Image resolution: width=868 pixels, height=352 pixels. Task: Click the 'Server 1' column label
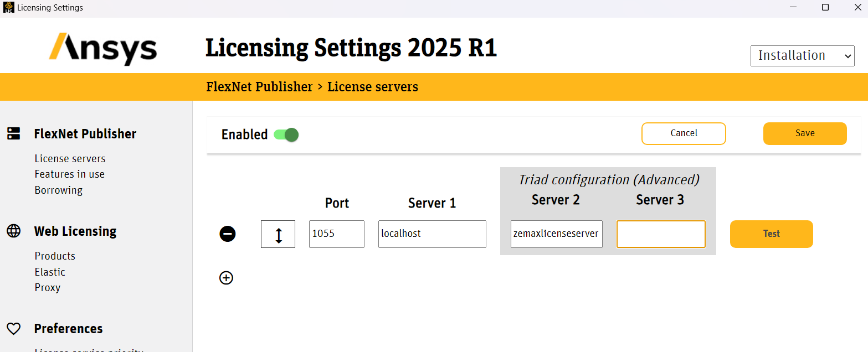(432, 203)
